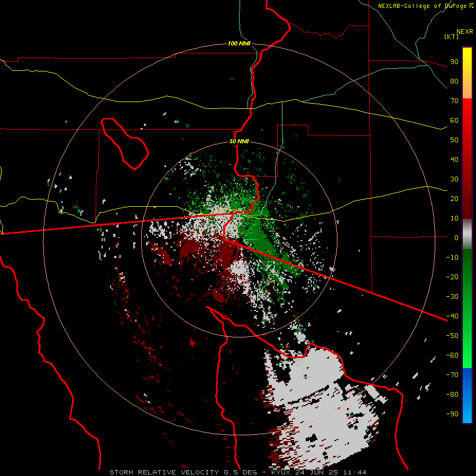Click the NEXR label above the color bar
476x476 pixels.
pyautogui.click(x=465, y=32)
